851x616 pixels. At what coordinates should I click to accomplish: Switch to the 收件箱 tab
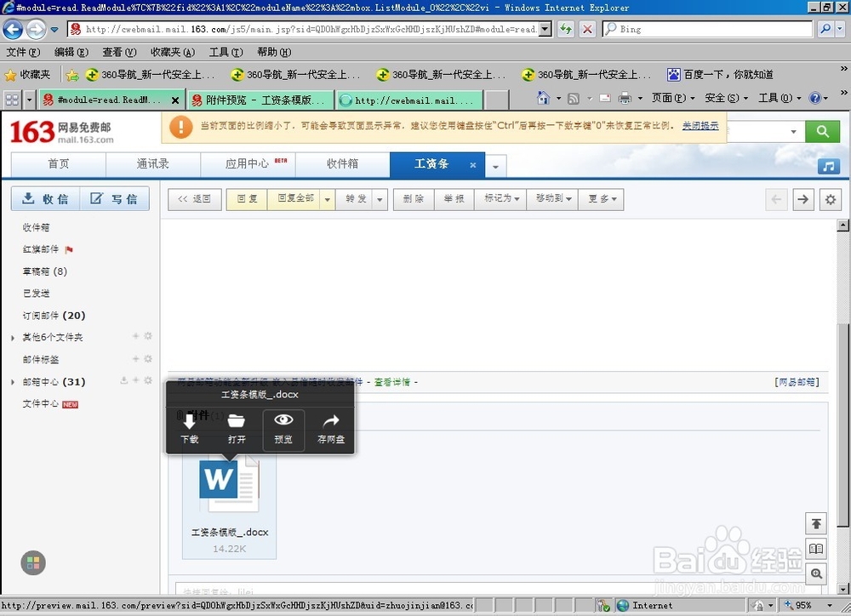click(x=342, y=164)
